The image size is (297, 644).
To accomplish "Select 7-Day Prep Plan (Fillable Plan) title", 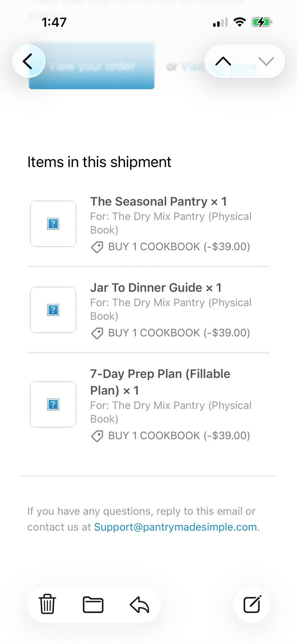I will (x=160, y=382).
